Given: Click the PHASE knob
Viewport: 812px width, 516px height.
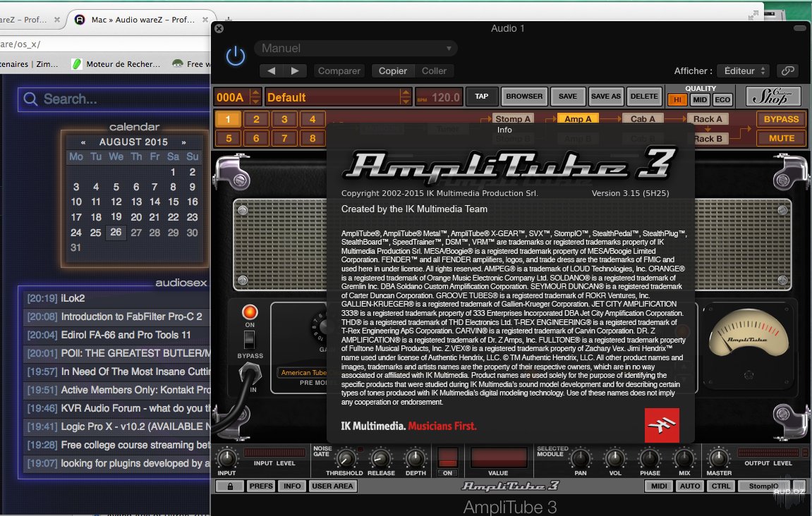Looking at the screenshot, I should [650, 458].
